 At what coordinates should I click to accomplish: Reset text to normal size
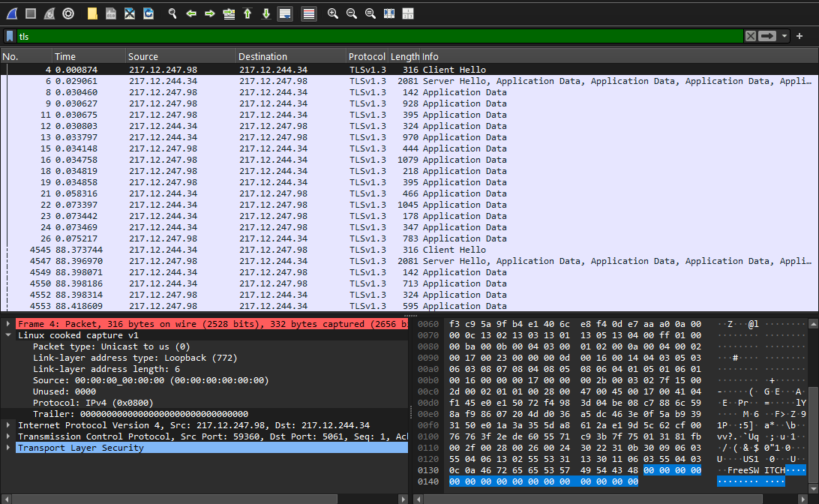370,13
